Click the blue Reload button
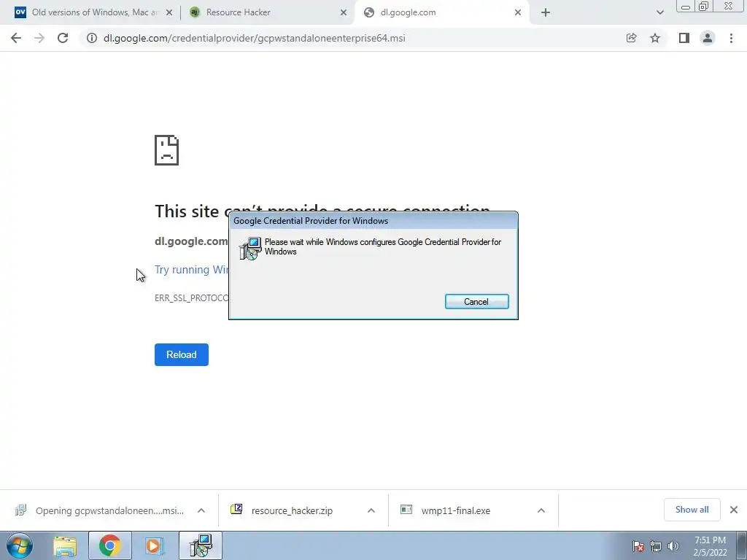747x560 pixels. click(x=182, y=355)
